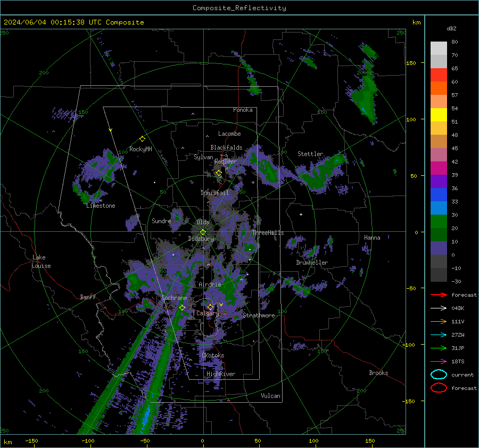Pick the yellow 51–54 dBZ swatch
The height and width of the screenshot is (448, 479).
(439, 115)
